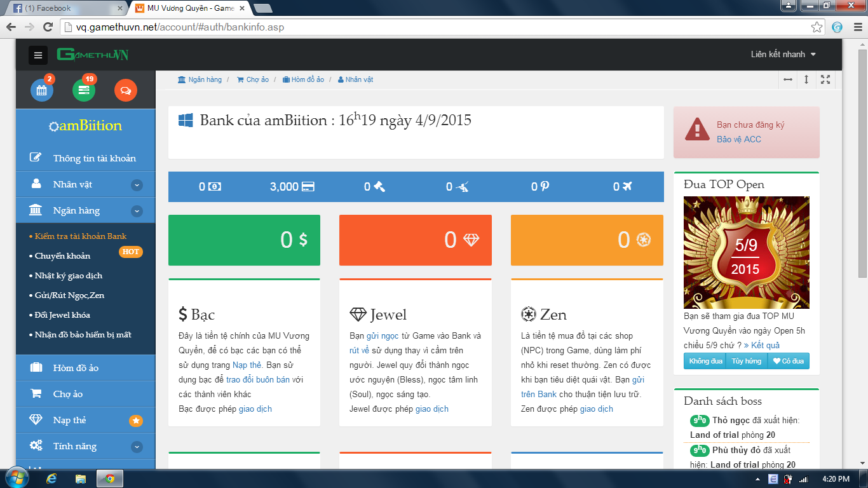Open Nạp thẻ in the sidebar
868x488 pixels.
click(x=86, y=420)
